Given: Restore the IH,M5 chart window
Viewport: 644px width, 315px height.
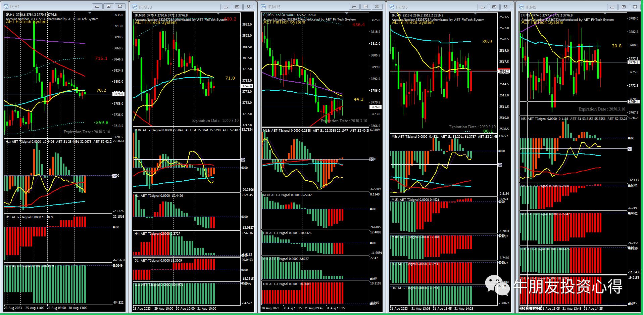Looking at the screenshot, I should (x=494, y=7).
